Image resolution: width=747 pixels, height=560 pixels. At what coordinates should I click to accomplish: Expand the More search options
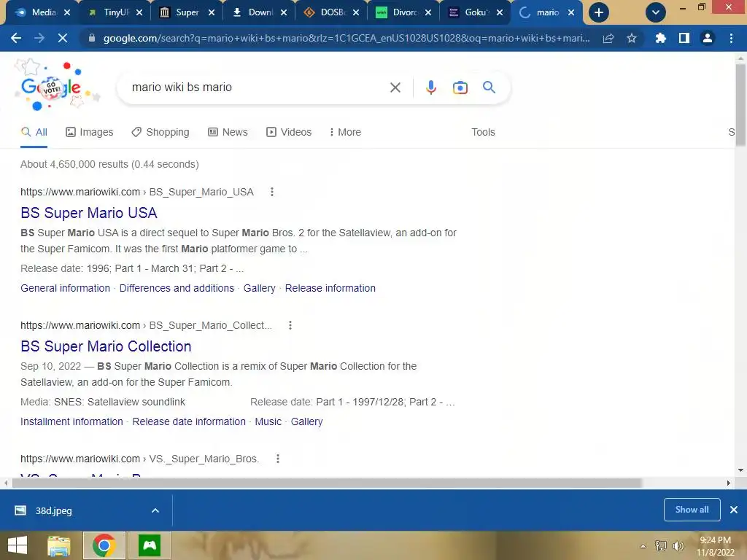tap(345, 132)
